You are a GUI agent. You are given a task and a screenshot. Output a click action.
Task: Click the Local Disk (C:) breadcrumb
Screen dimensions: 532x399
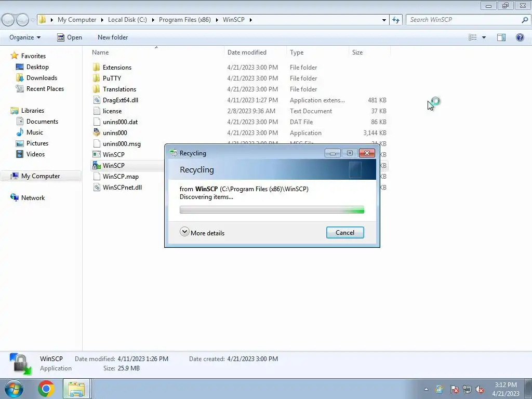coord(127,20)
